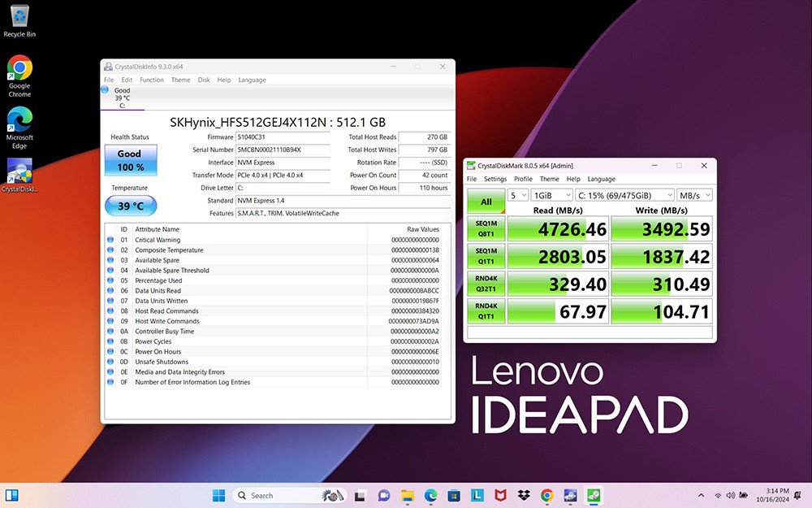This screenshot has height=508, width=812.
Task: Select the Good 39 °C C: drive tab
Action: pyautogui.click(x=122, y=98)
